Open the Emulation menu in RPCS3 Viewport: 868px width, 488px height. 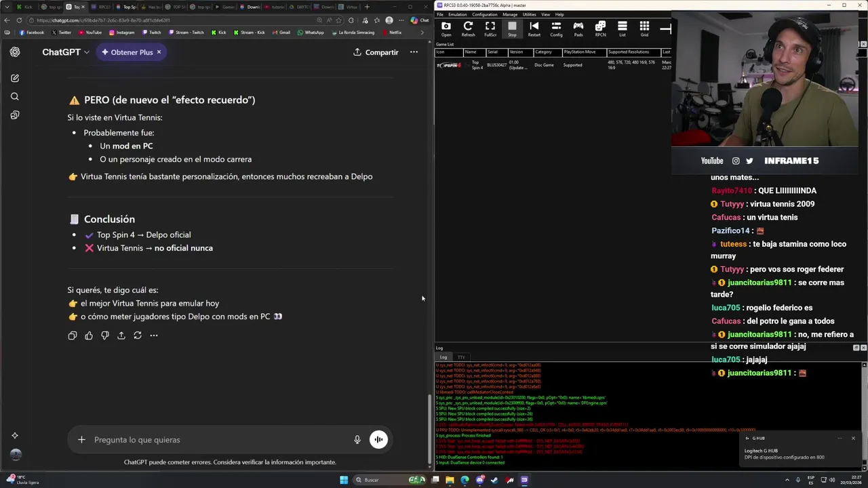458,14
